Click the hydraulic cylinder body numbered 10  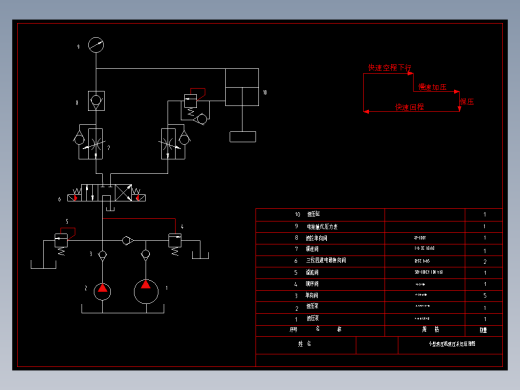coord(242,87)
